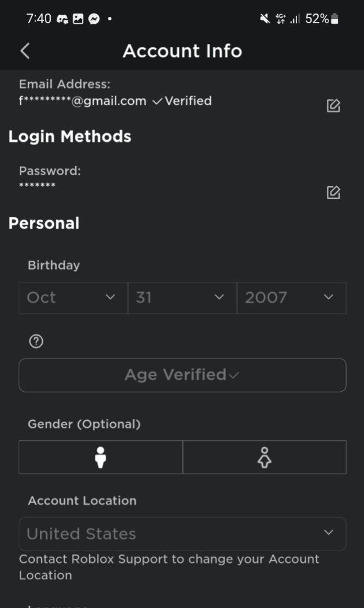Image resolution: width=364 pixels, height=608 pixels.
Task: Select the female gender option
Action: (264, 457)
